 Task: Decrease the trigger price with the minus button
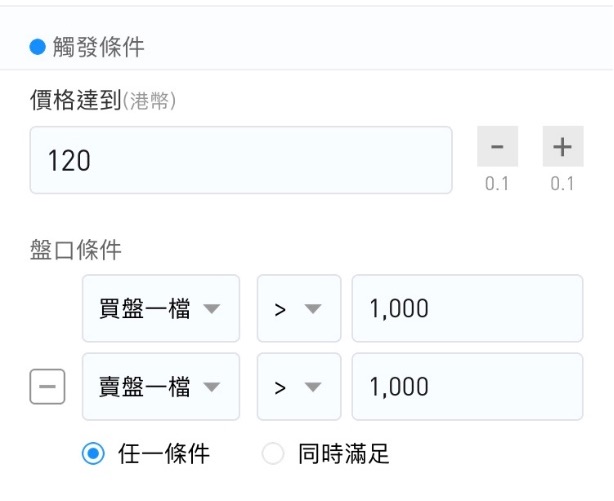[x=497, y=147]
